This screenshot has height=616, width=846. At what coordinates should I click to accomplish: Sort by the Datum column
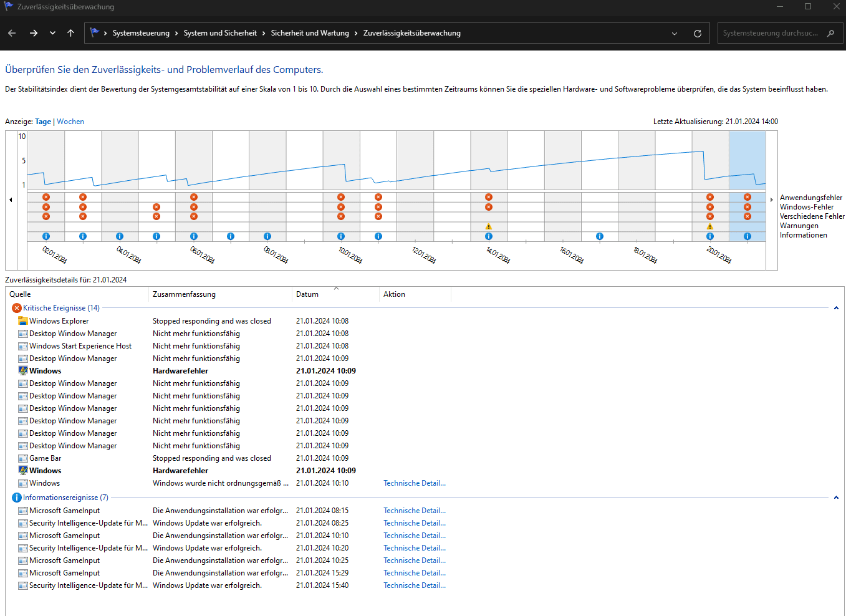(335, 294)
